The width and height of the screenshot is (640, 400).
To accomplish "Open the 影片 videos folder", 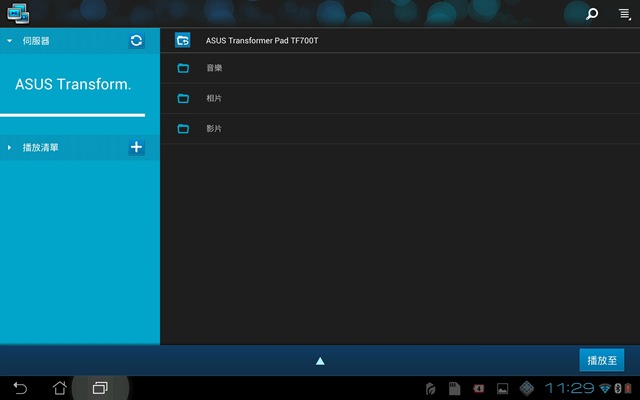I will tap(400, 129).
